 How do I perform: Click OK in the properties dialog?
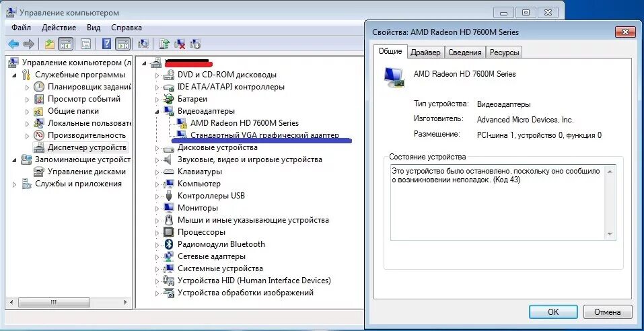point(553,312)
